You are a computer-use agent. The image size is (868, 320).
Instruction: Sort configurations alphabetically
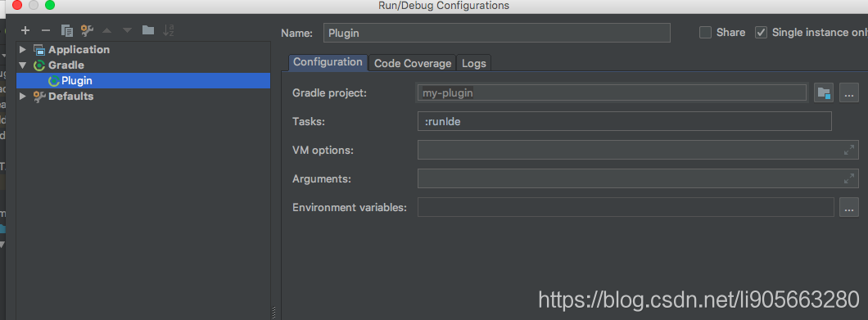[x=169, y=30]
